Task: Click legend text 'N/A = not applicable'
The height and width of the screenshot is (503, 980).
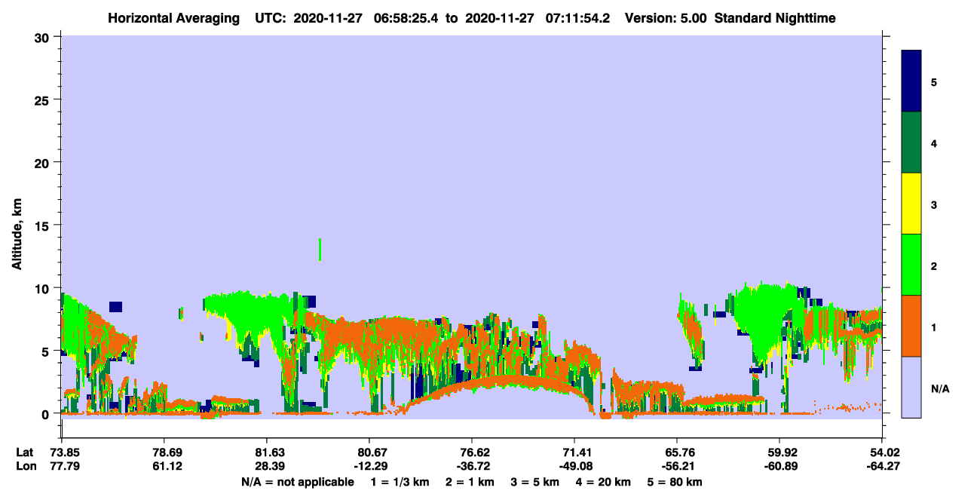Action: coord(298,482)
